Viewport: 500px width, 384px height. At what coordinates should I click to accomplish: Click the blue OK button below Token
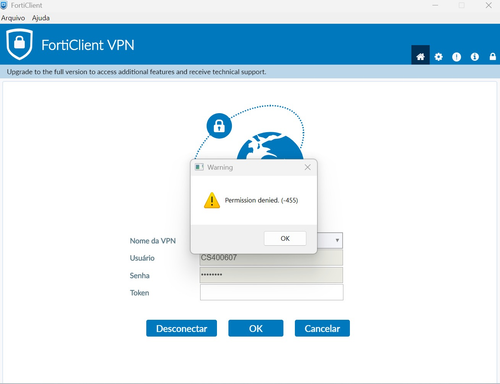[256, 328]
